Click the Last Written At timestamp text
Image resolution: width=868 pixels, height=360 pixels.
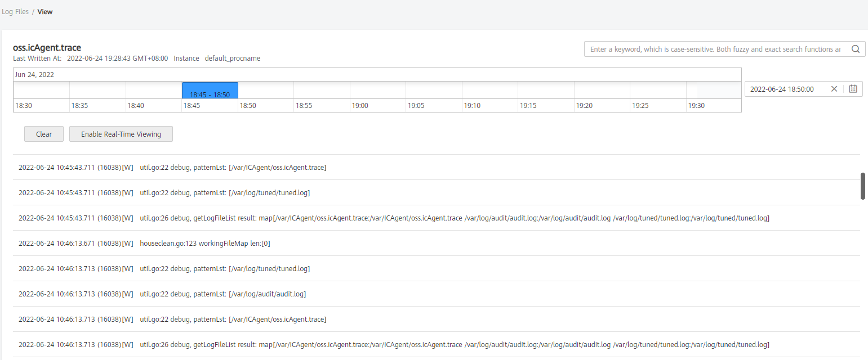click(x=117, y=58)
